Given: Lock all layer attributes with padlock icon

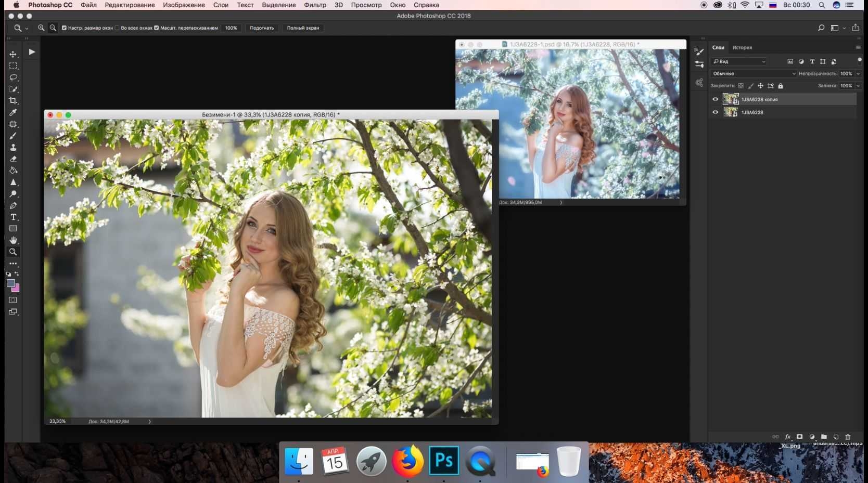Looking at the screenshot, I should 781,86.
